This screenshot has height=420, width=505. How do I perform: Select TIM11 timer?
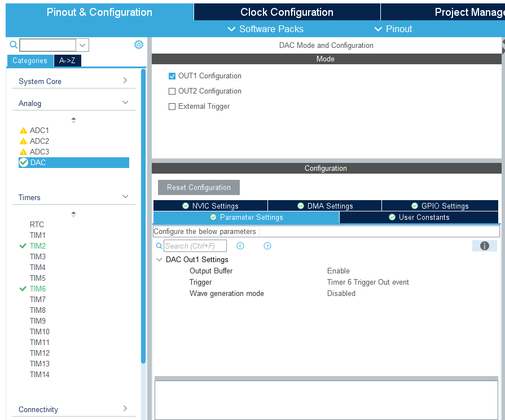39,342
